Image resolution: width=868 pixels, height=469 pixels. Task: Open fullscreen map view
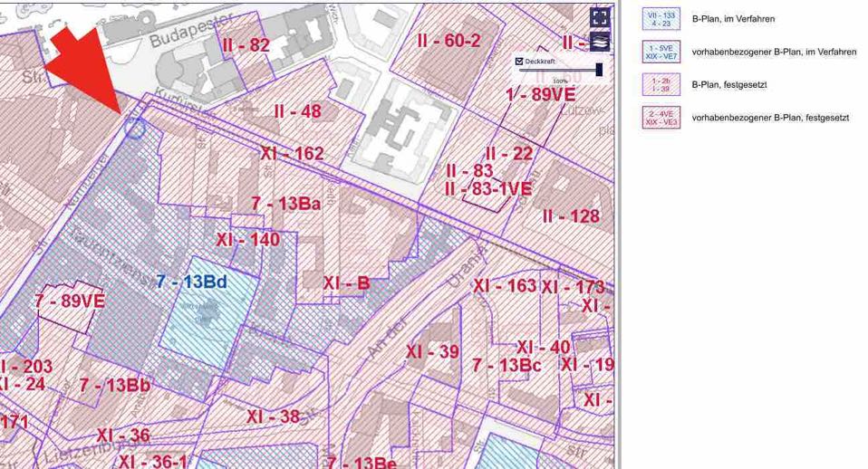coord(600,16)
